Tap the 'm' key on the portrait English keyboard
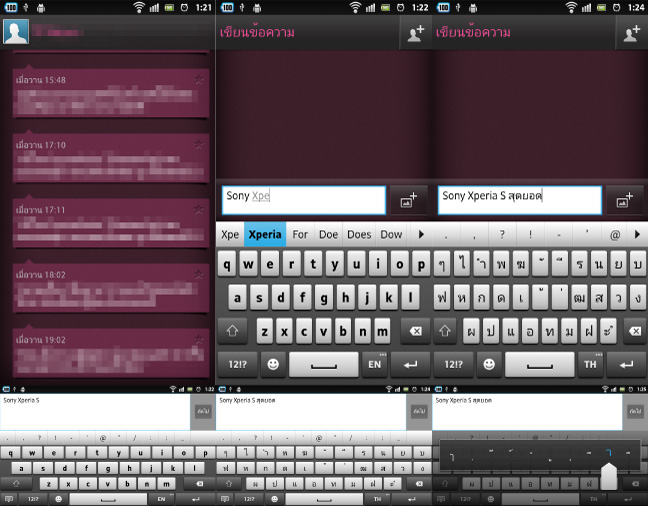This screenshot has width=648, height=506. click(x=382, y=331)
